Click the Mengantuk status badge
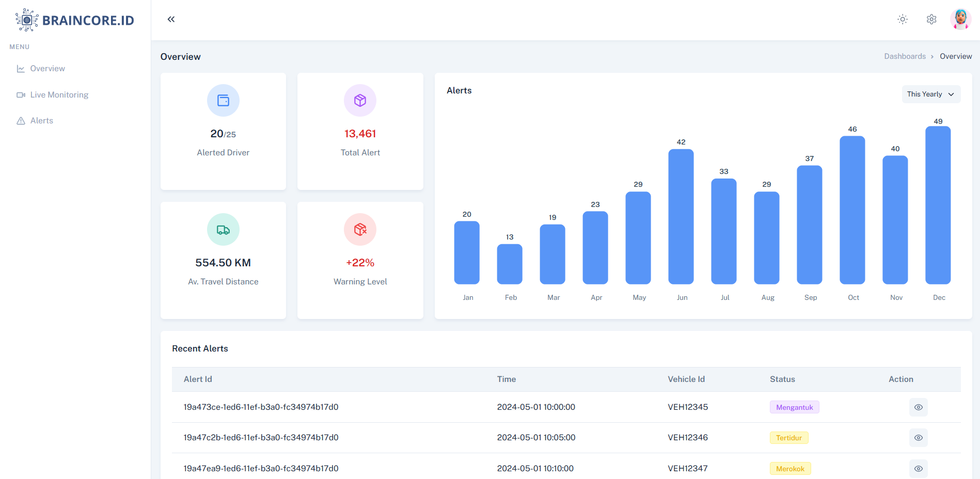Screen dimensions: 980x479 click(794, 407)
